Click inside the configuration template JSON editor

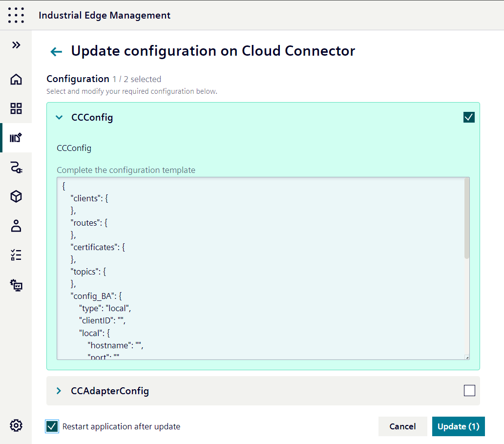259,269
